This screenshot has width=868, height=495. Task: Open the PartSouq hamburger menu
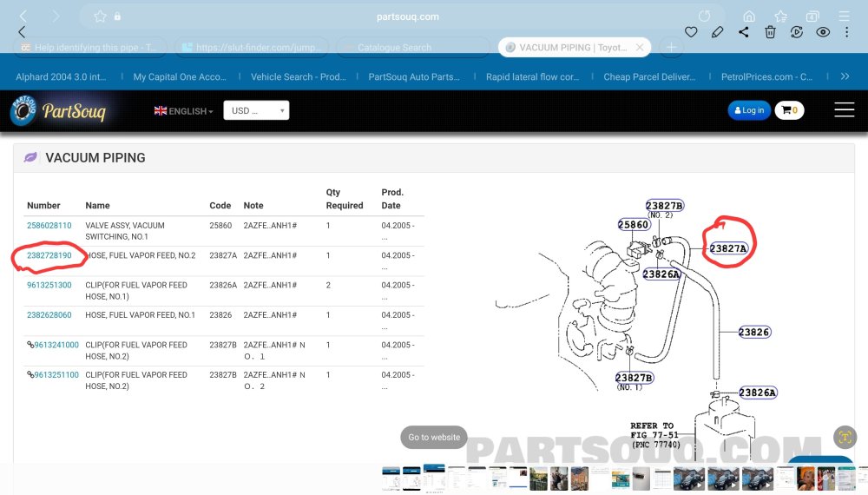[x=845, y=109]
